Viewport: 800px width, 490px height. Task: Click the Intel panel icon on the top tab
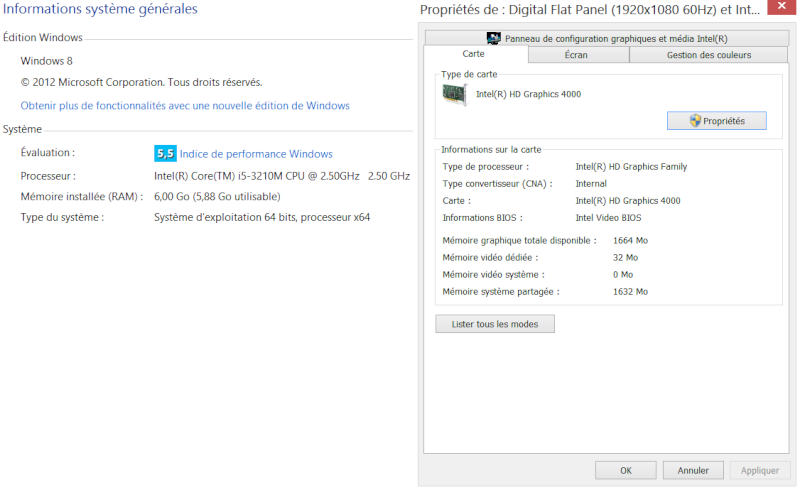tap(493, 38)
